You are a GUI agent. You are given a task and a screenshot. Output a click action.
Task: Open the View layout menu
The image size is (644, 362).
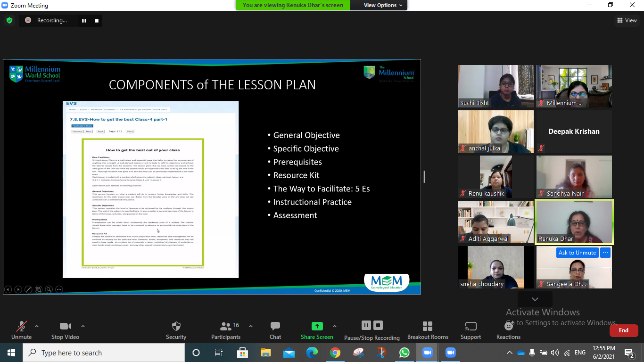pyautogui.click(x=627, y=20)
